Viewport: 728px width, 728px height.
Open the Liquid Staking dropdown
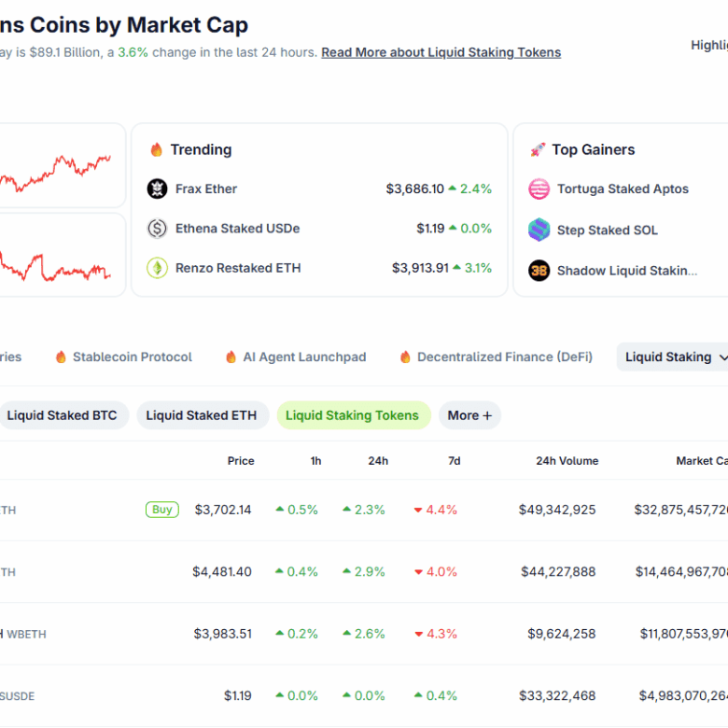[x=672, y=357]
